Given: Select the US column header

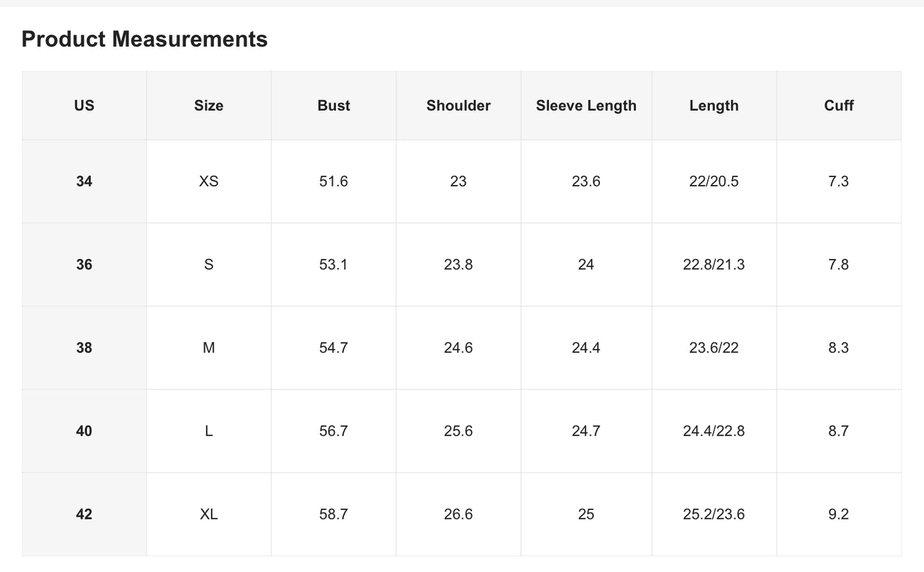Looking at the screenshot, I should pyautogui.click(x=84, y=106).
